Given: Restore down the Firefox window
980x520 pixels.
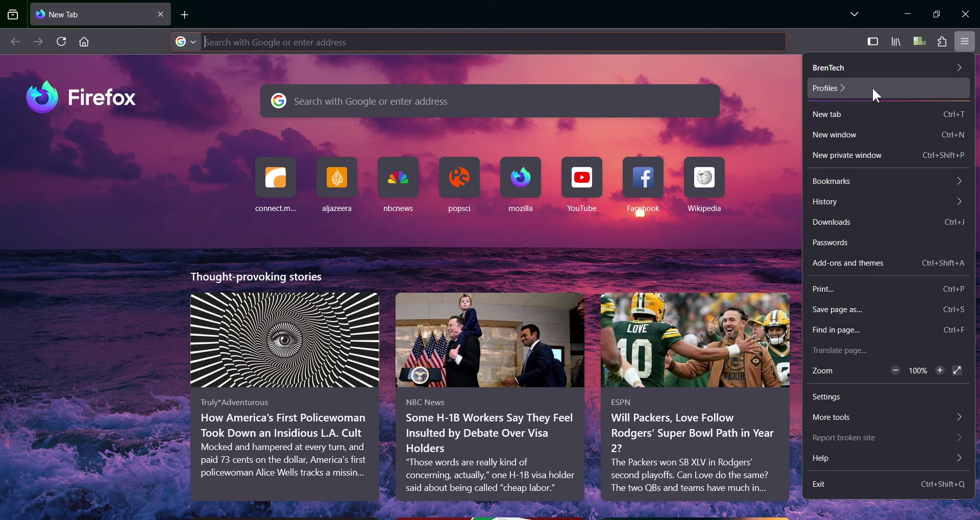Looking at the screenshot, I should point(937,14).
